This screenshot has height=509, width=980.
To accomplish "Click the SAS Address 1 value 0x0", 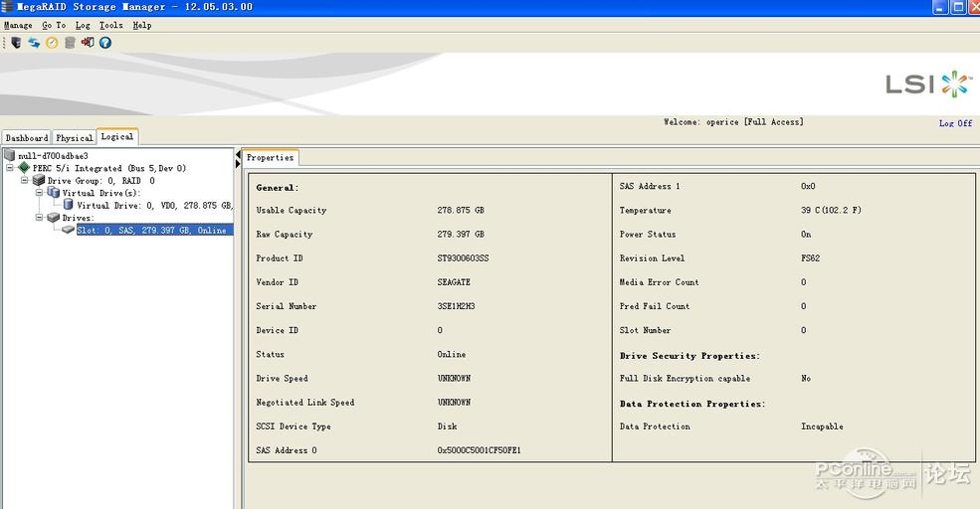I will pos(808,186).
